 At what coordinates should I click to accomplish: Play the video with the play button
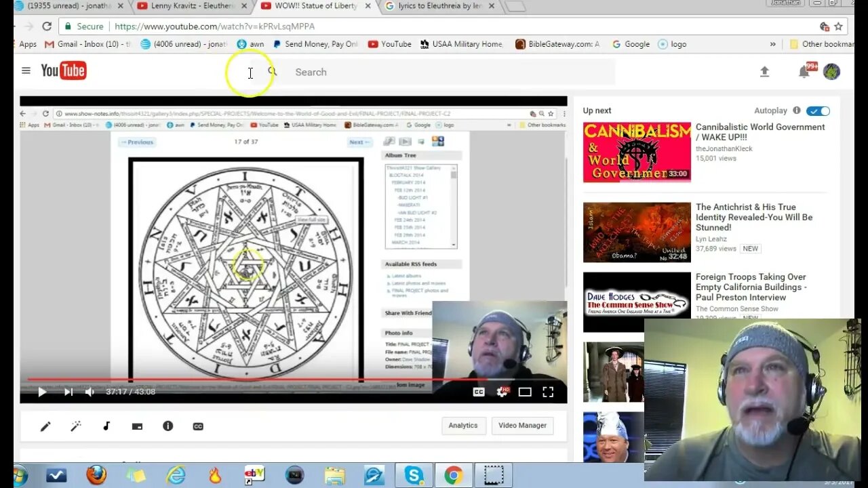click(x=42, y=392)
